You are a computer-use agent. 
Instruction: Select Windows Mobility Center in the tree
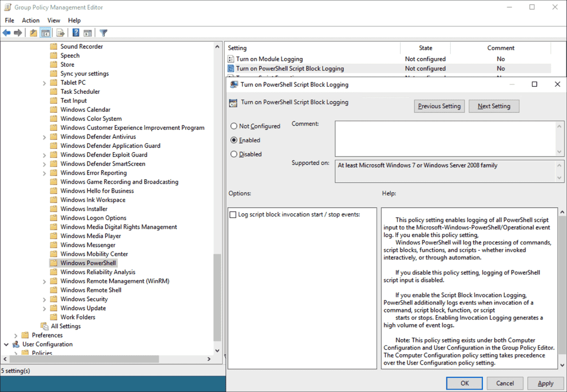coord(94,254)
